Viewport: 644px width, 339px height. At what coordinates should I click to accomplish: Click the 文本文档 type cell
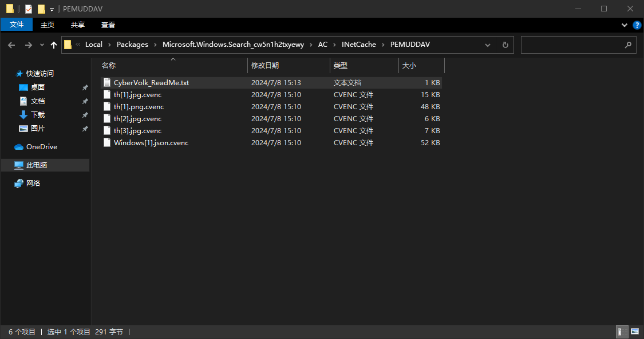(x=347, y=83)
